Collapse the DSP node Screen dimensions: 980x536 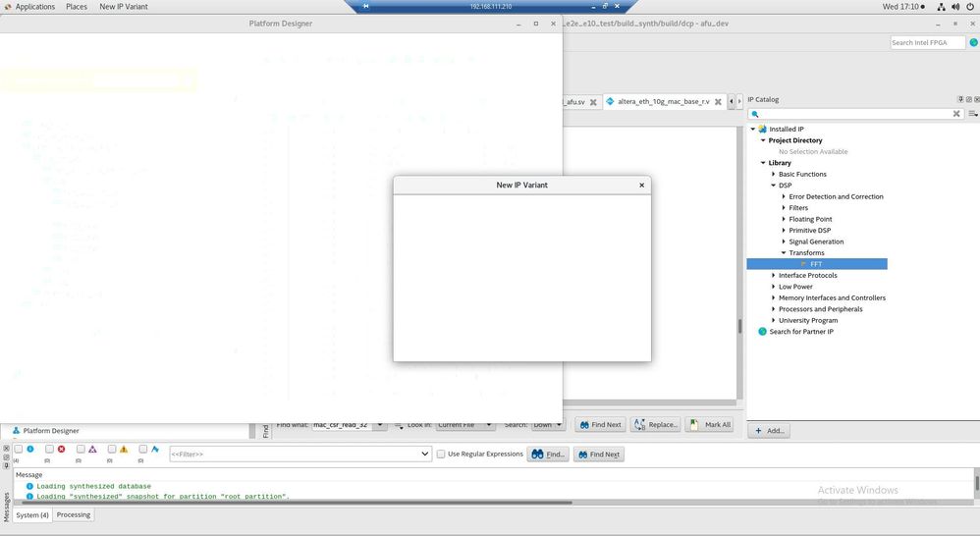coord(773,186)
